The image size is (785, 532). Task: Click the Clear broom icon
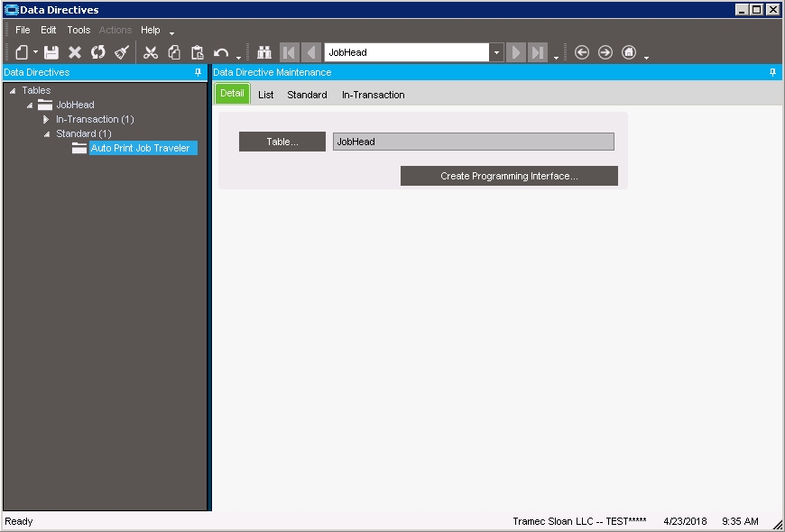click(x=122, y=52)
